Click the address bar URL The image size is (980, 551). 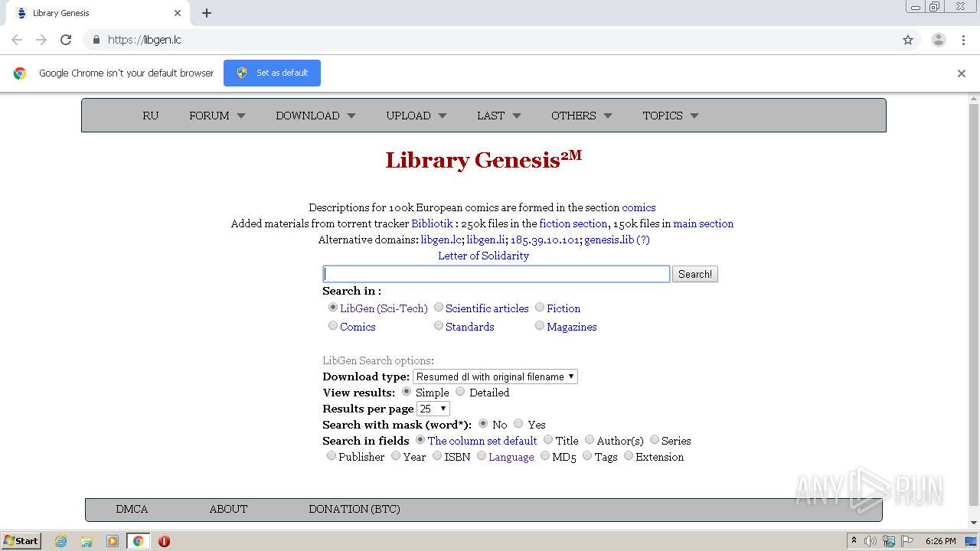point(145,40)
